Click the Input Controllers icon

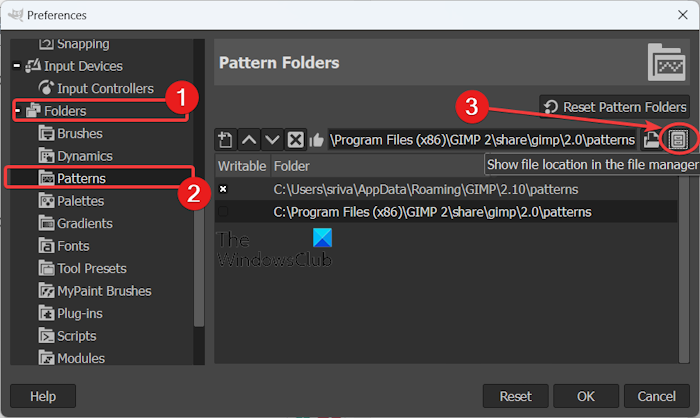(46, 88)
